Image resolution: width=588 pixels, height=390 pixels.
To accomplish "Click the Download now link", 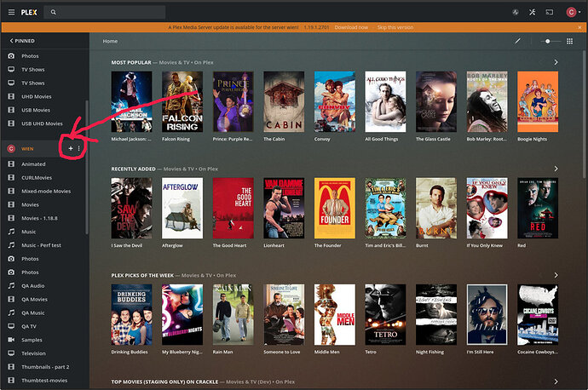I will [x=351, y=27].
